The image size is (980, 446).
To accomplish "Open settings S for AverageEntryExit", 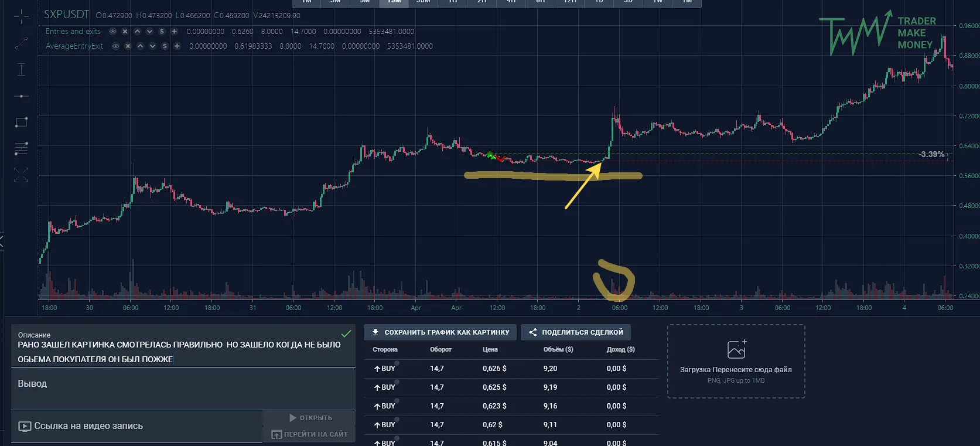I will pos(165,46).
